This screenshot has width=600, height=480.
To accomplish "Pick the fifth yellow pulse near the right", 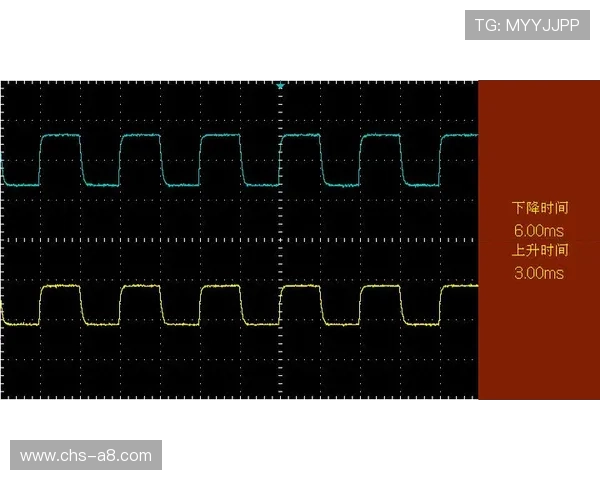I will [382, 287].
